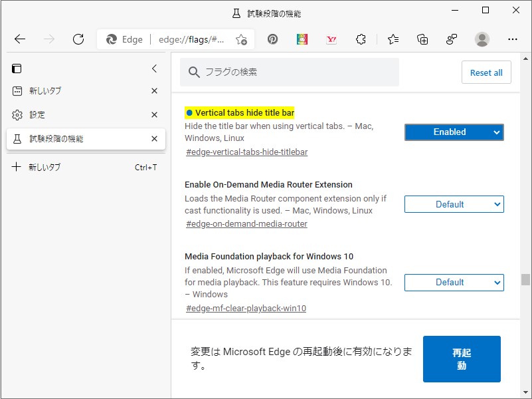
Task: Open the Default dropdown for On-Demand Media Router
Action: [x=454, y=204]
